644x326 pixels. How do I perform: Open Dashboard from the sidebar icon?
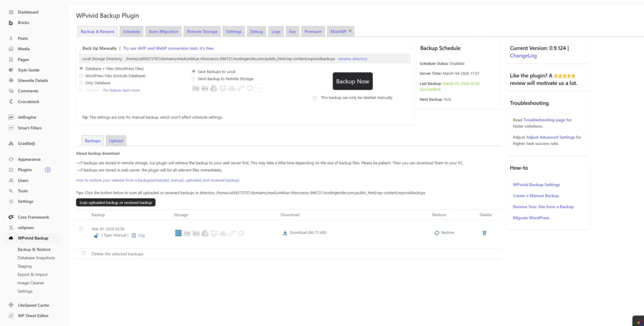click(x=11, y=12)
